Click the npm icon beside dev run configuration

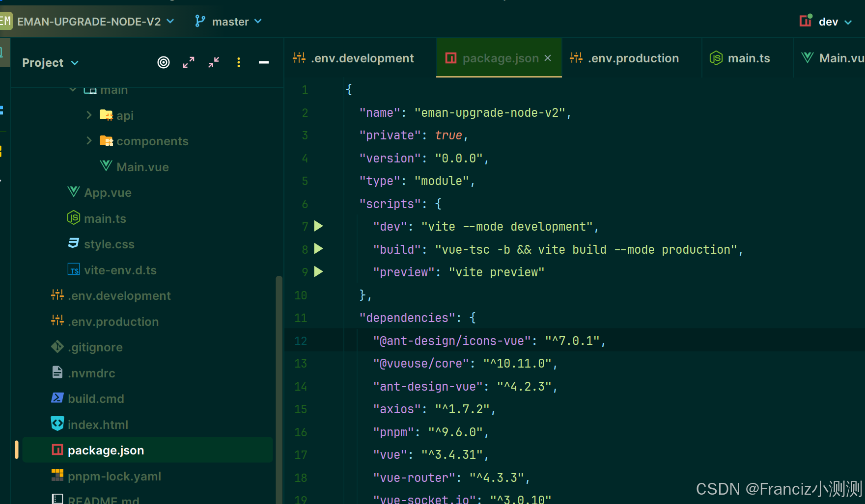[x=806, y=21]
